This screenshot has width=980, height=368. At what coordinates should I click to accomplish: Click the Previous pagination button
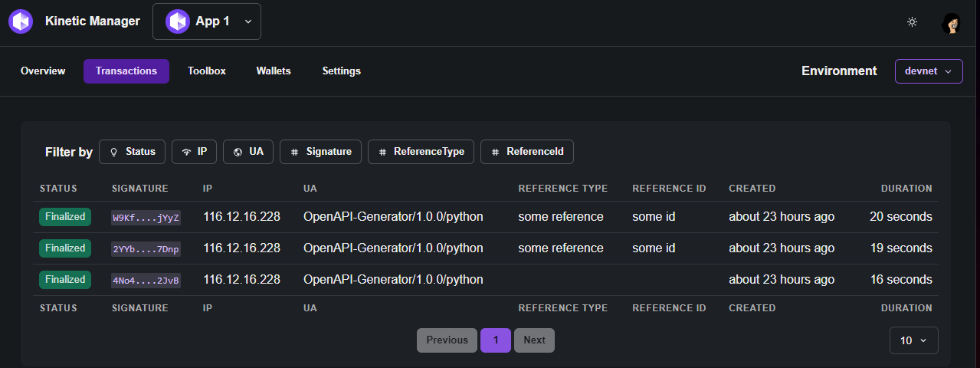click(x=447, y=340)
